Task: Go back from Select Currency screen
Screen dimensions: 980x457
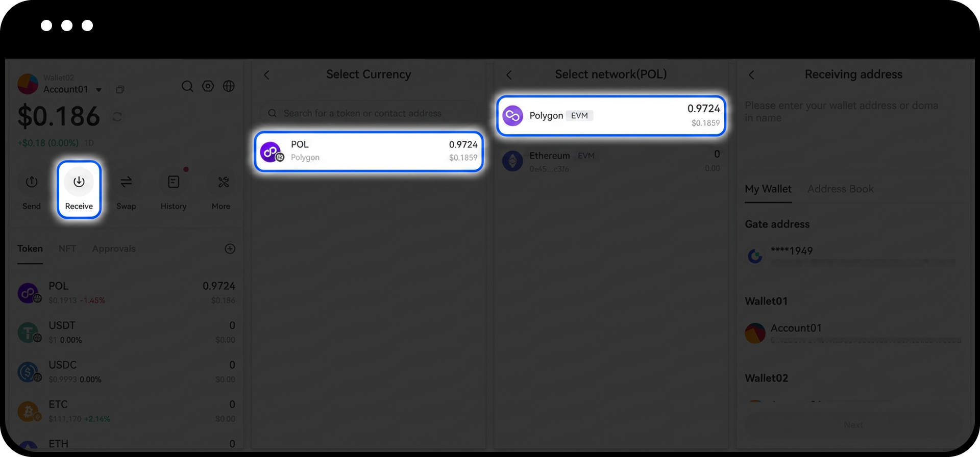Action: pyautogui.click(x=266, y=75)
